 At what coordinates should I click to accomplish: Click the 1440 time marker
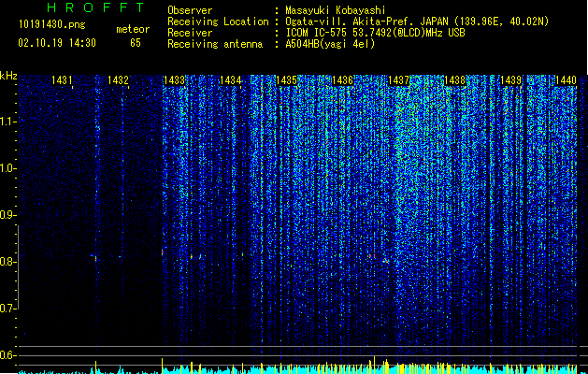point(566,80)
